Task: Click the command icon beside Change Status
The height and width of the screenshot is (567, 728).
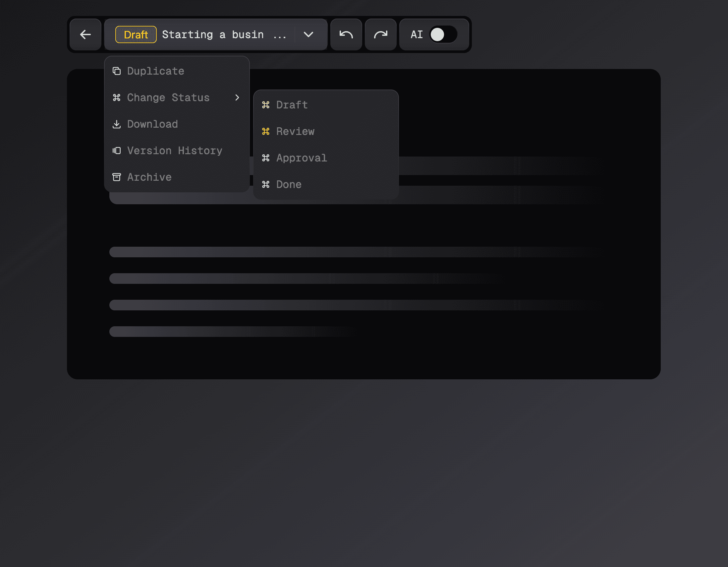Action: [x=116, y=97]
